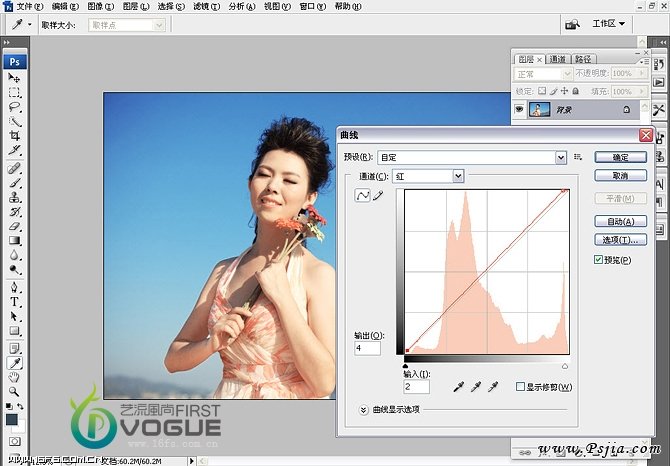Screen dimensions: 670x466
Task: Toggle the 预览 preview checkbox
Action: 598,260
